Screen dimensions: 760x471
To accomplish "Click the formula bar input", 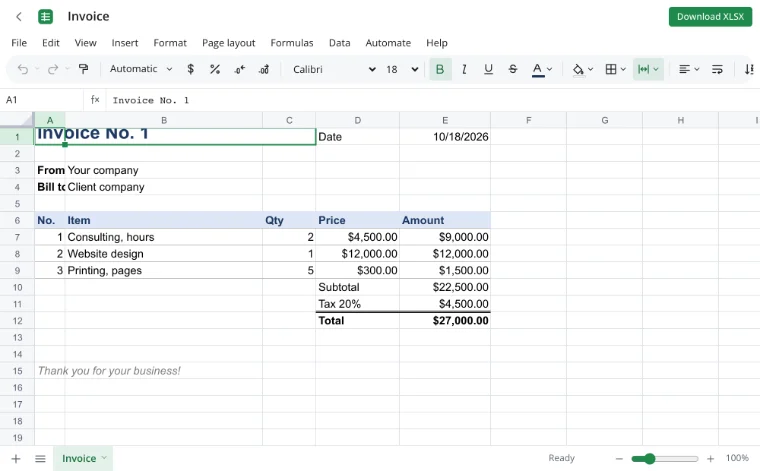I will [x=431, y=100].
